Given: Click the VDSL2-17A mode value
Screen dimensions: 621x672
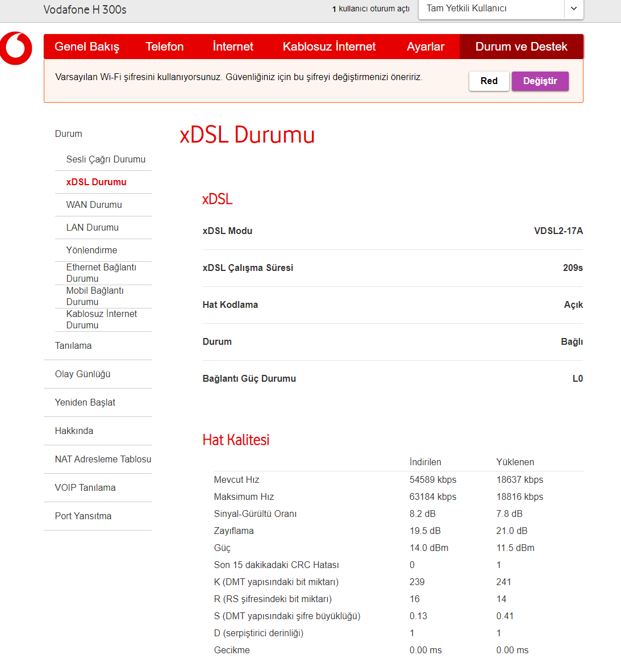Looking at the screenshot, I should pos(559,231).
